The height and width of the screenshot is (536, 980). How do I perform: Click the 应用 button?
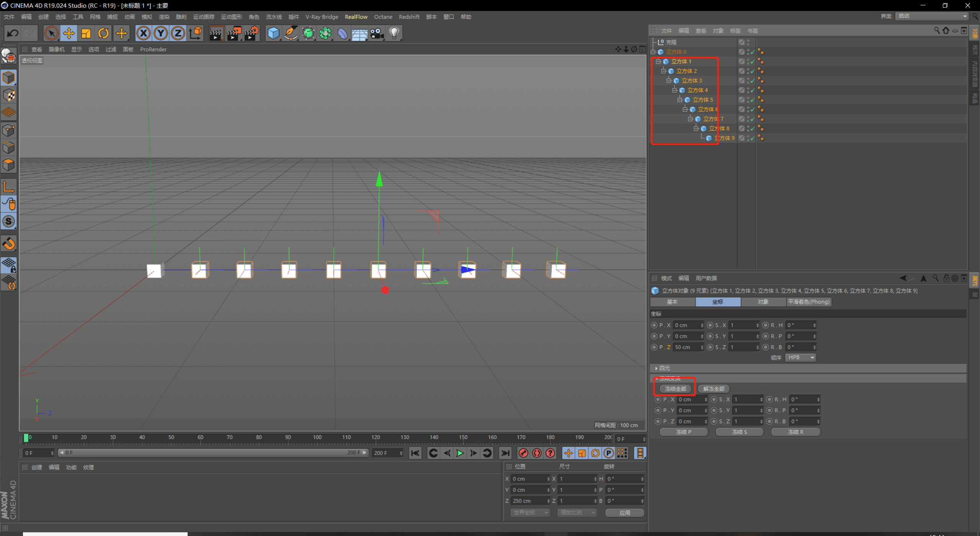tap(624, 513)
